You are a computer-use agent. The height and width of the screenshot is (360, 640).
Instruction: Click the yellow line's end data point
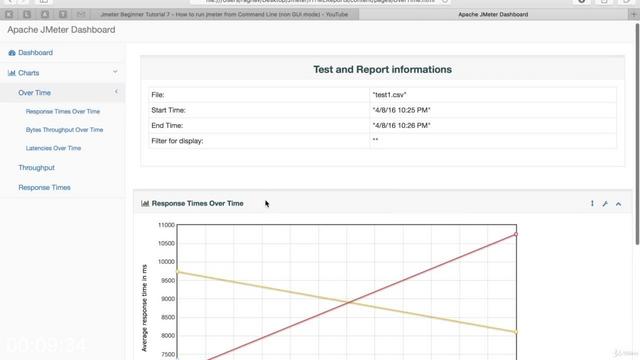tap(516, 332)
